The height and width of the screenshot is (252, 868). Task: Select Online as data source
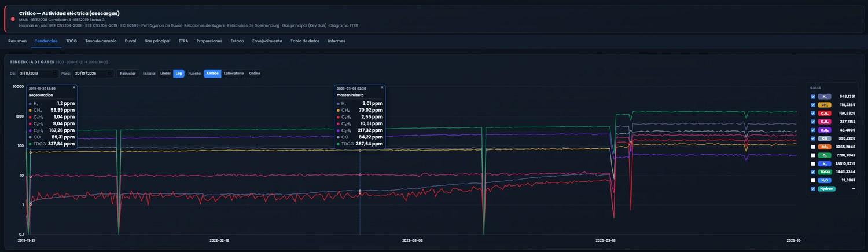click(255, 74)
